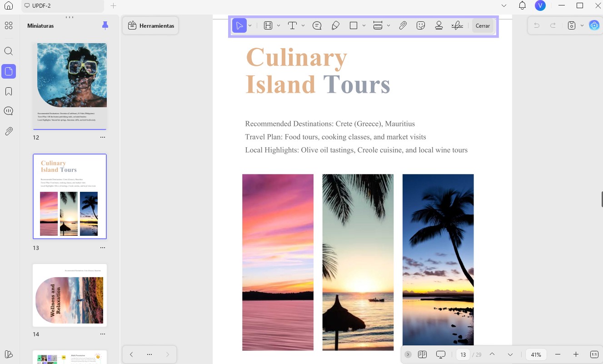Select the page 12 thumbnail
The image size is (603, 364).
[70, 86]
